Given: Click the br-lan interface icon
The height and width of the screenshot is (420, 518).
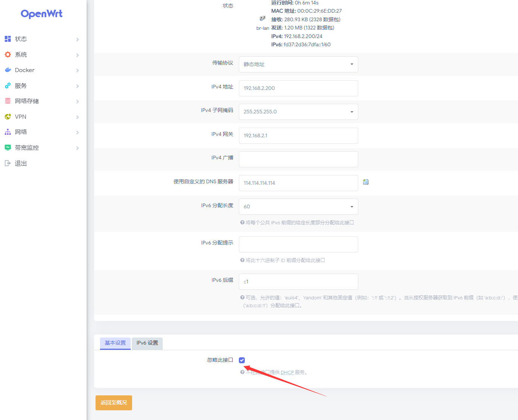Looking at the screenshot, I should point(263,18).
